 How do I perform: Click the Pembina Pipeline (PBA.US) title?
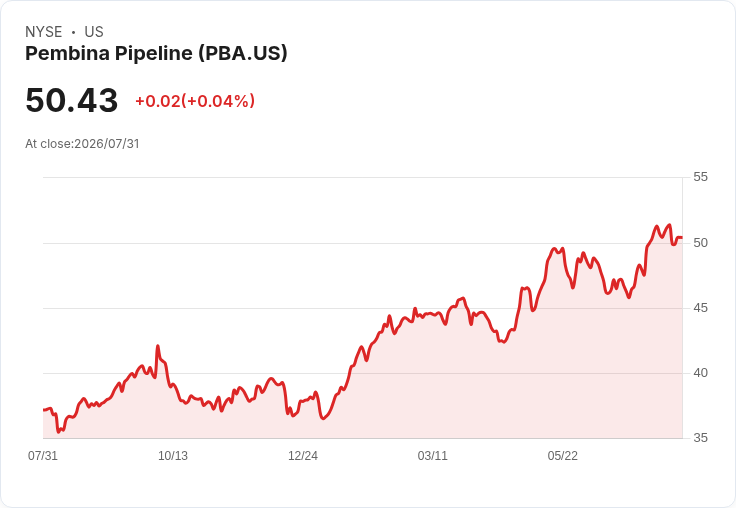[x=156, y=53]
